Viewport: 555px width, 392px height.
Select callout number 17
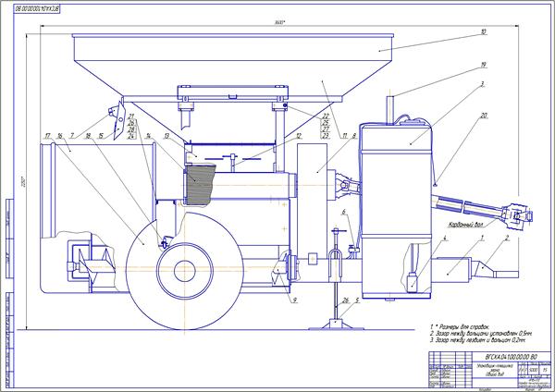pyautogui.click(x=48, y=136)
